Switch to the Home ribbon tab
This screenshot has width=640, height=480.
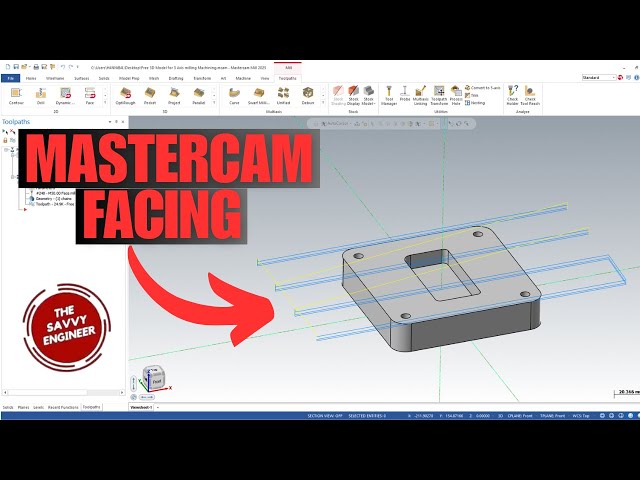tap(31, 78)
